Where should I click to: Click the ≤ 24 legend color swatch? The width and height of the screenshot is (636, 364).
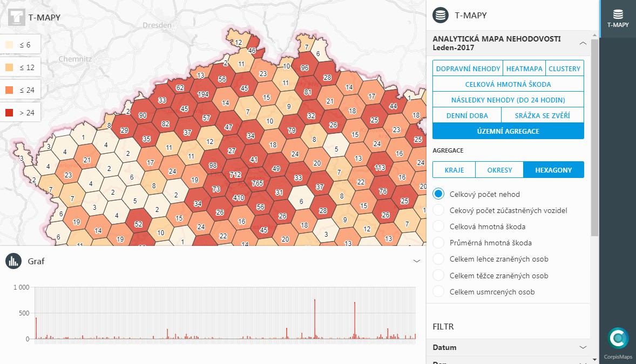tap(9, 90)
